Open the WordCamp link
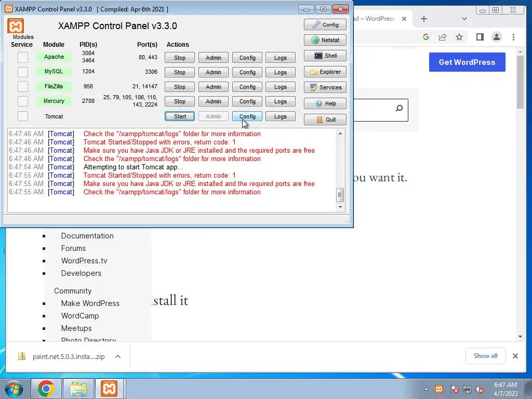This screenshot has height=399, width=532. tap(80, 316)
